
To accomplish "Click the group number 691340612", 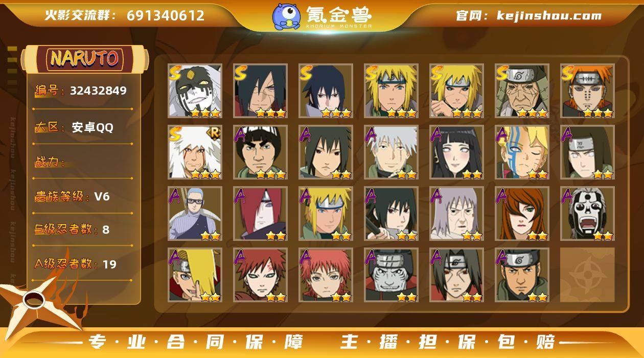I will (166, 15).
